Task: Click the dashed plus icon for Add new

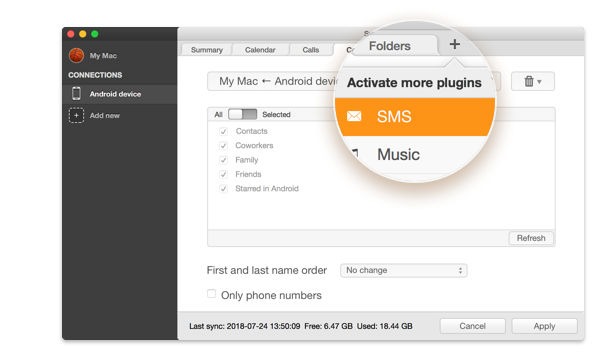Action: click(x=76, y=115)
